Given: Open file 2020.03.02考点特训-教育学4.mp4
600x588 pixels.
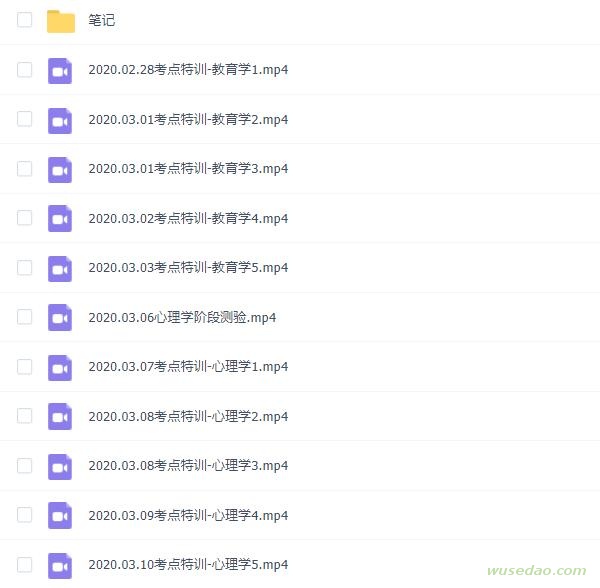Looking at the screenshot, I should coord(188,219).
